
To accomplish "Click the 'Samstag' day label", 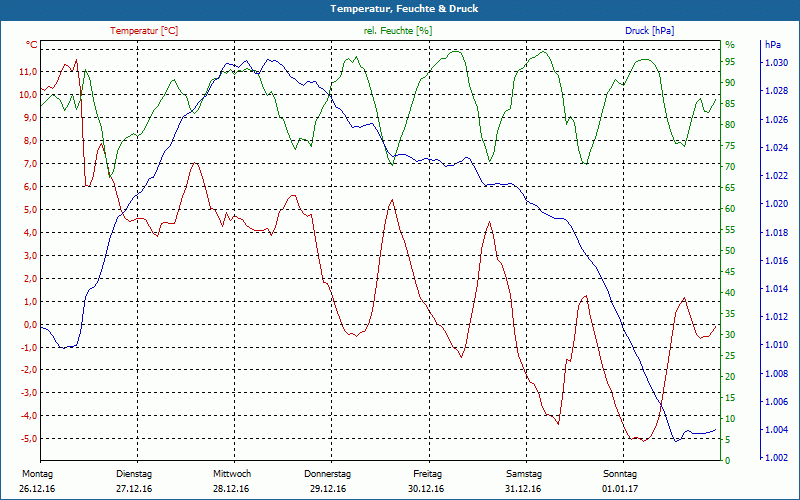I will click(524, 474).
